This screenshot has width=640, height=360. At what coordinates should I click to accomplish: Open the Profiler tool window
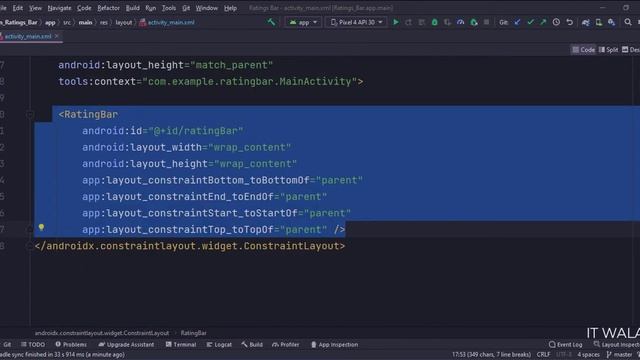(285, 344)
